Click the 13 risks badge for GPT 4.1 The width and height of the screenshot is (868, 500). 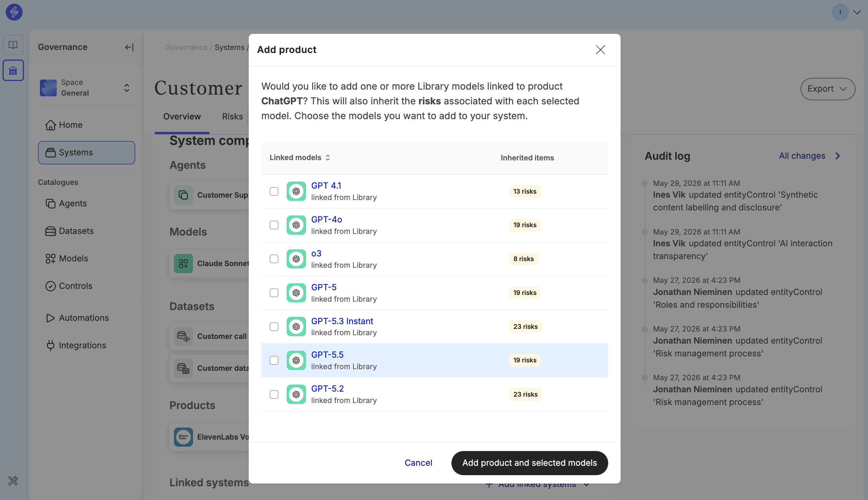(525, 191)
